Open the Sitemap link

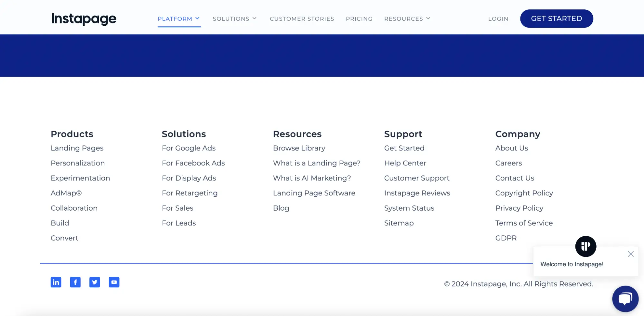399,223
